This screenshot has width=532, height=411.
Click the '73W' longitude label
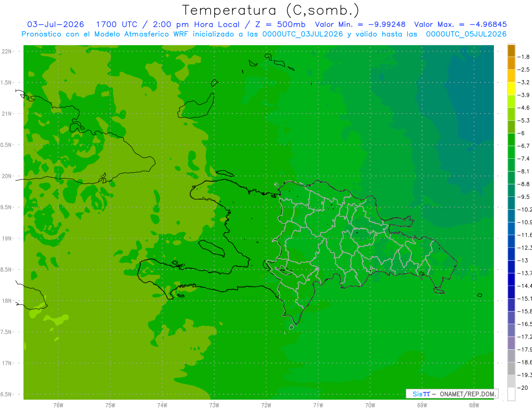click(x=214, y=405)
